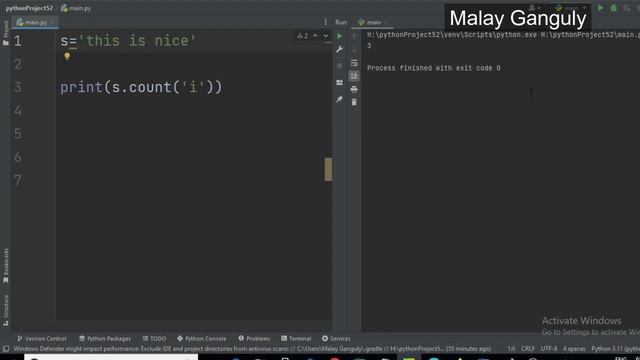
Task: Click the yellow lightbulb intention icon
Action: click(67, 56)
